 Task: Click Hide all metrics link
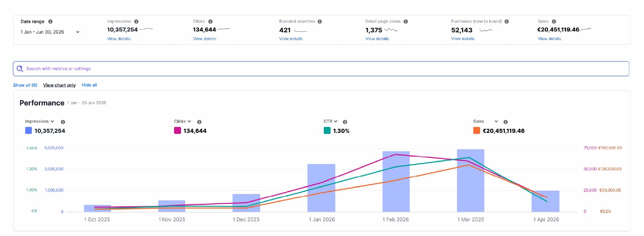[x=89, y=85]
